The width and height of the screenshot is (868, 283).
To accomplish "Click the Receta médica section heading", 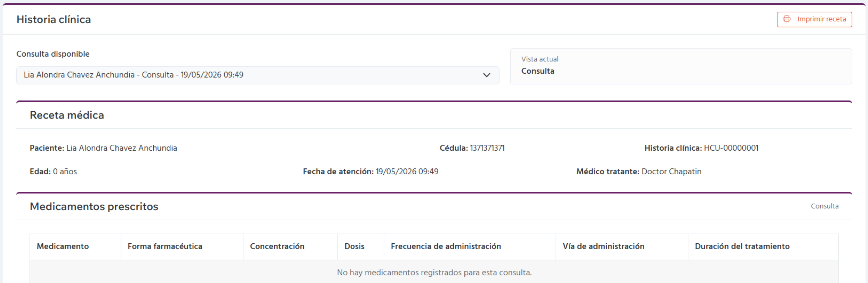I will [67, 115].
